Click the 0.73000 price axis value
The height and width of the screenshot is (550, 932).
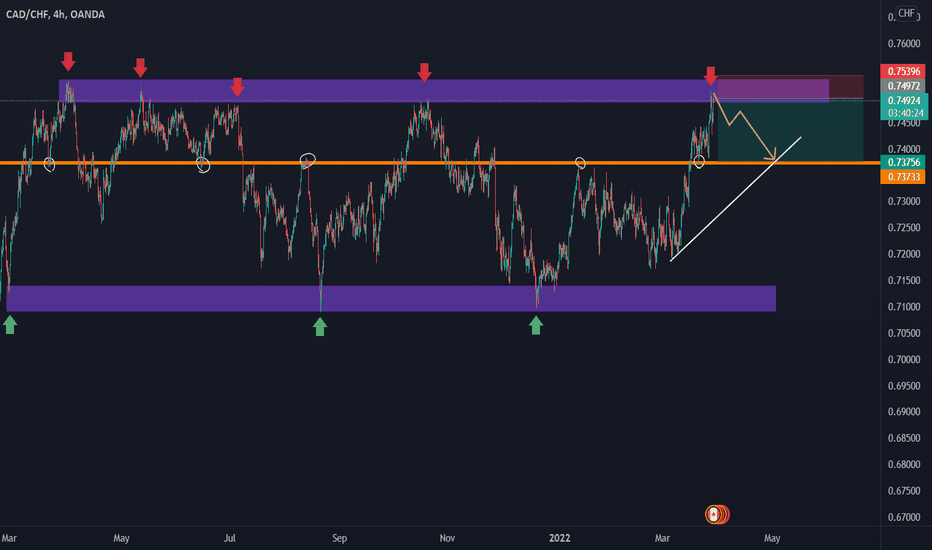pyautogui.click(x=903, y=202)
